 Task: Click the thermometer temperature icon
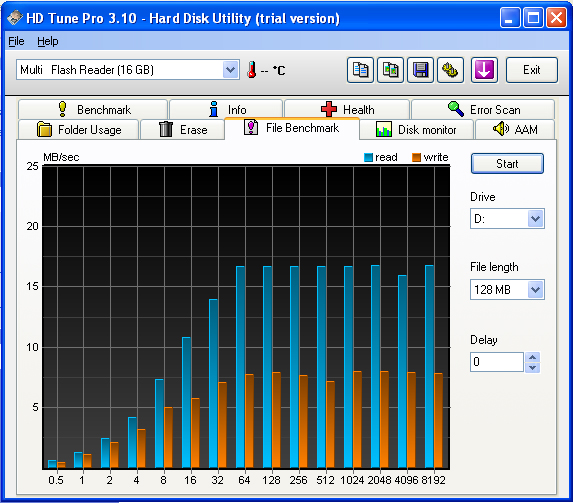(251, 69)
